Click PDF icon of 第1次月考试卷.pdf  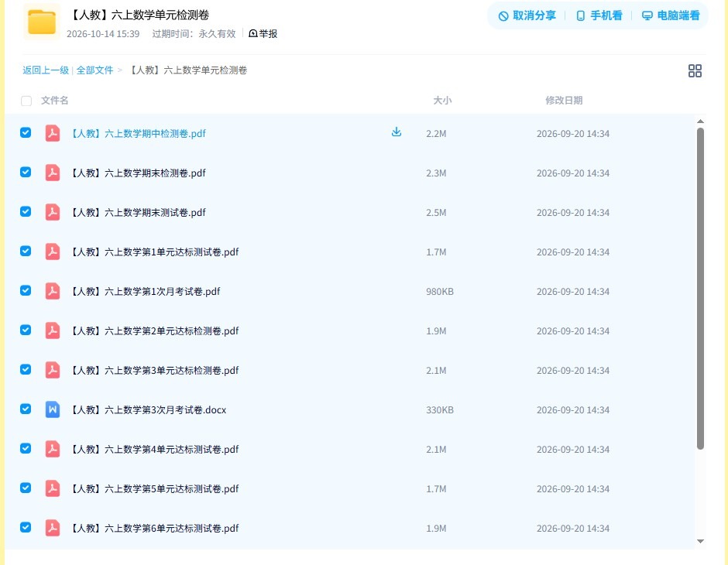click(53, 291)
